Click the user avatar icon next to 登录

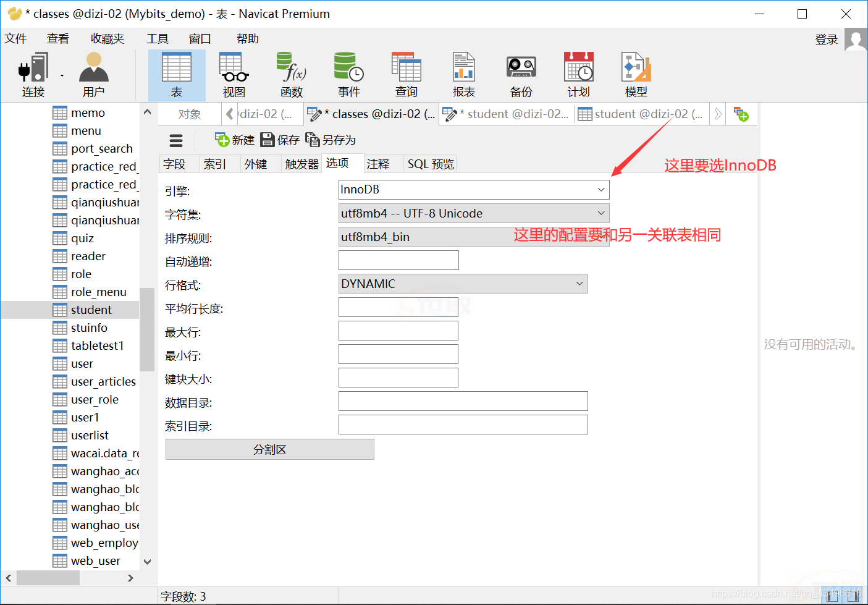(x=856, y=40)
